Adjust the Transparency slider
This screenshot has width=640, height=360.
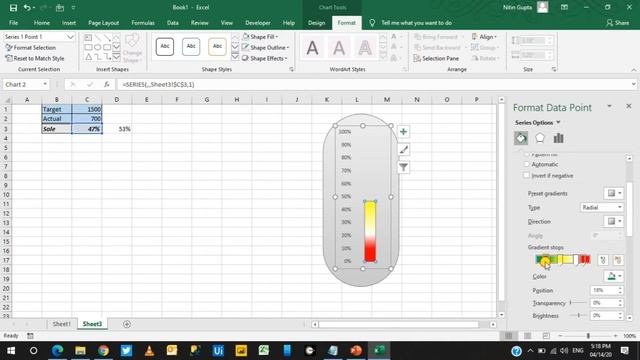[x=578, y=302]
